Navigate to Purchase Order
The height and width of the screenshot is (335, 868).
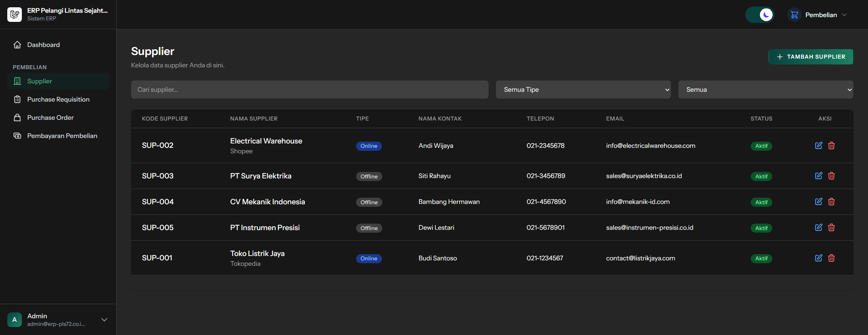point(50,118)
